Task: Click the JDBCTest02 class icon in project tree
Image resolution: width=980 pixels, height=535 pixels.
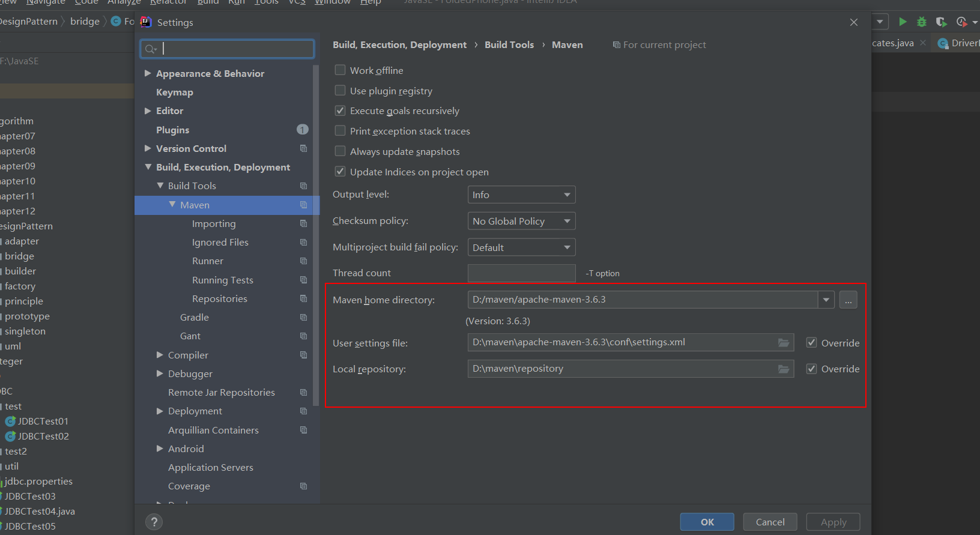Action: point(10,437)
